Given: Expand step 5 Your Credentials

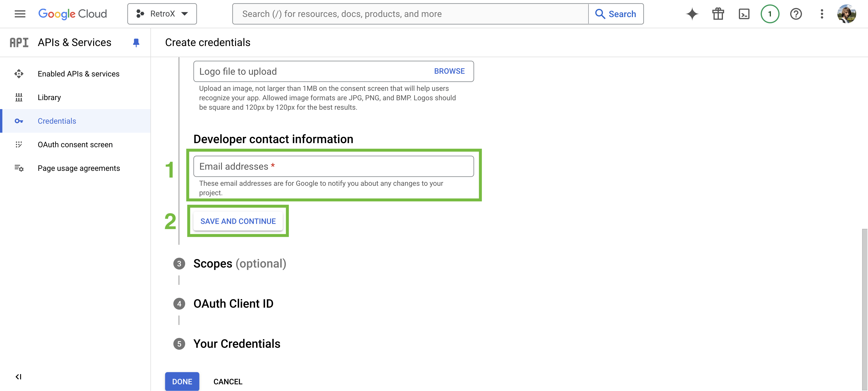Looking at the screenshot, I should (x=236, y=344).
